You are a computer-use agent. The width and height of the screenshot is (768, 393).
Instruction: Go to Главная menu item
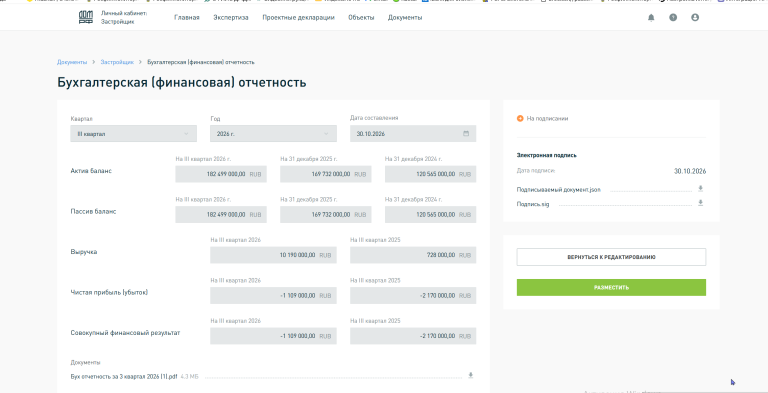click(x=187, y=18)
